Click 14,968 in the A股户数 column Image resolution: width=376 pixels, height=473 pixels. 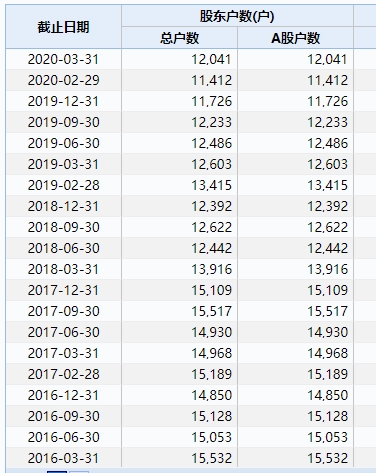[x=327, y=353]
